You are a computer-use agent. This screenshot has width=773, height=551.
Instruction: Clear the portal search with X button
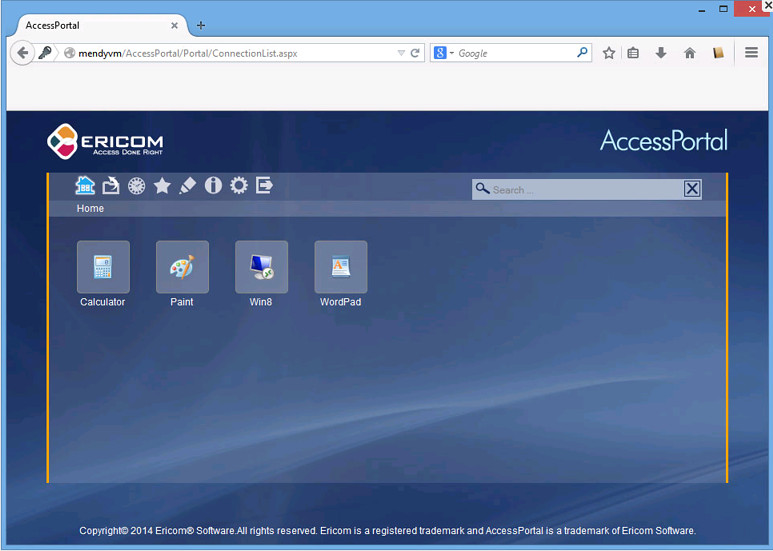(x=692, y=189)
